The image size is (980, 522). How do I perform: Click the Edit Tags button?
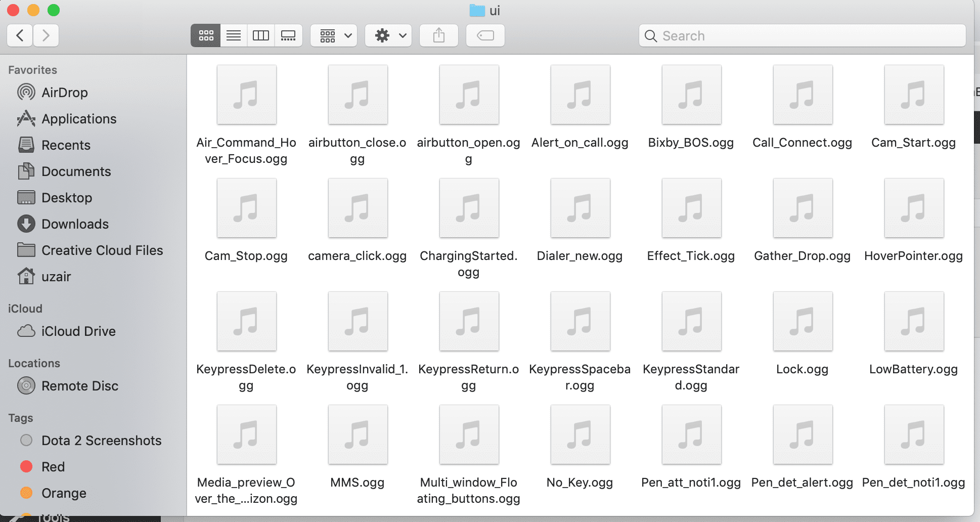485,35
